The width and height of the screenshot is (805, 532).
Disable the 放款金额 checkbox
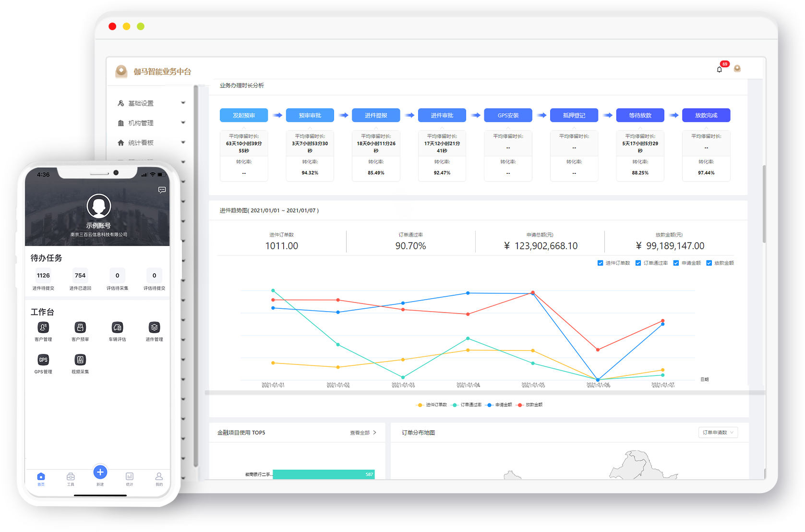tap(709, 263)
